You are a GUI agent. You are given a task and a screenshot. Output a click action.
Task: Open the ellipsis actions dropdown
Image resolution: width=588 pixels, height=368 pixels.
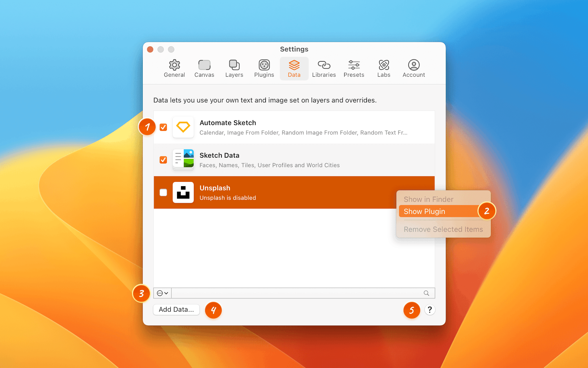162,293
